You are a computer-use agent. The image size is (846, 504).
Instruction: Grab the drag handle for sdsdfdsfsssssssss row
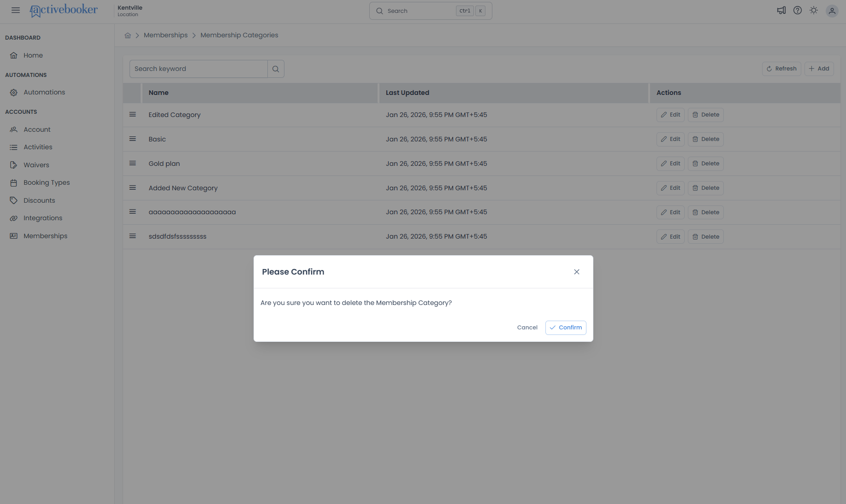[132, 236]
